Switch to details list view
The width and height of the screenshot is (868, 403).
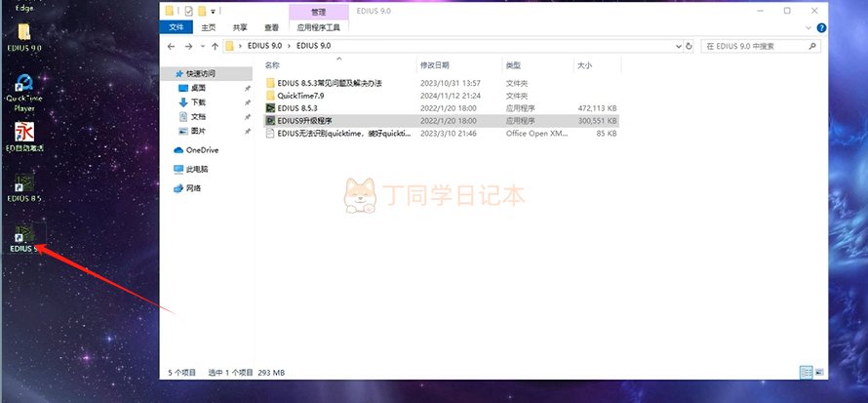pyautogui.click(x=806, y=373)
